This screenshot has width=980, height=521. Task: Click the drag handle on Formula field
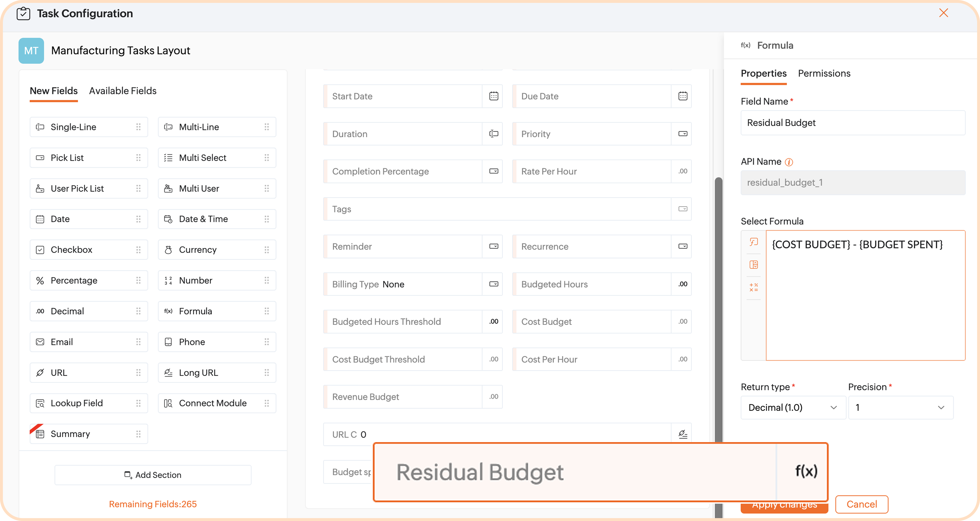[x=267, y=311]
